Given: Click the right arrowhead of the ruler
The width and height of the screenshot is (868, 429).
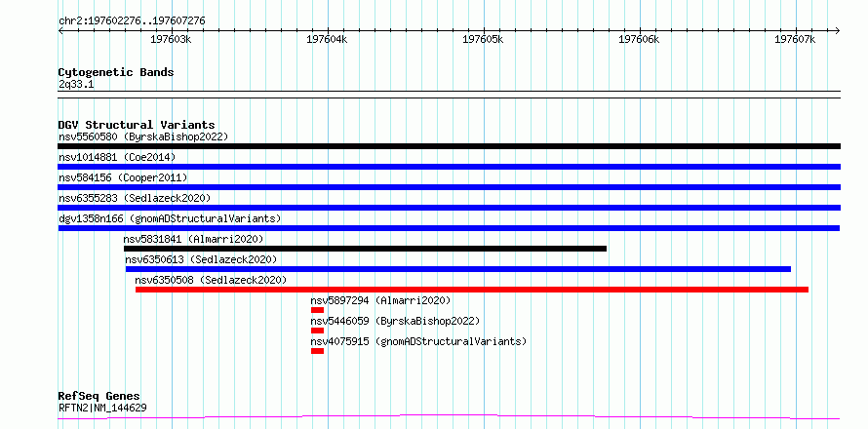Looking at the screenshot, I should (838, 30).
